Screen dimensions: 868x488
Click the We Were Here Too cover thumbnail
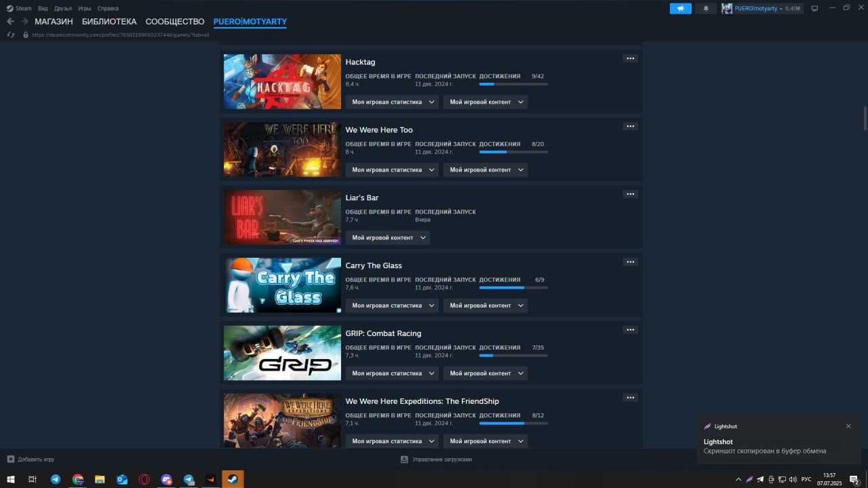[x=282, y=149]
